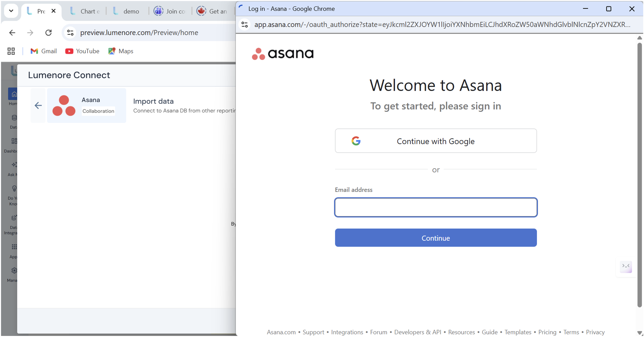Select the Asana Collaboration connector card
Screen dimensions: 644x338
click(86, 105)
